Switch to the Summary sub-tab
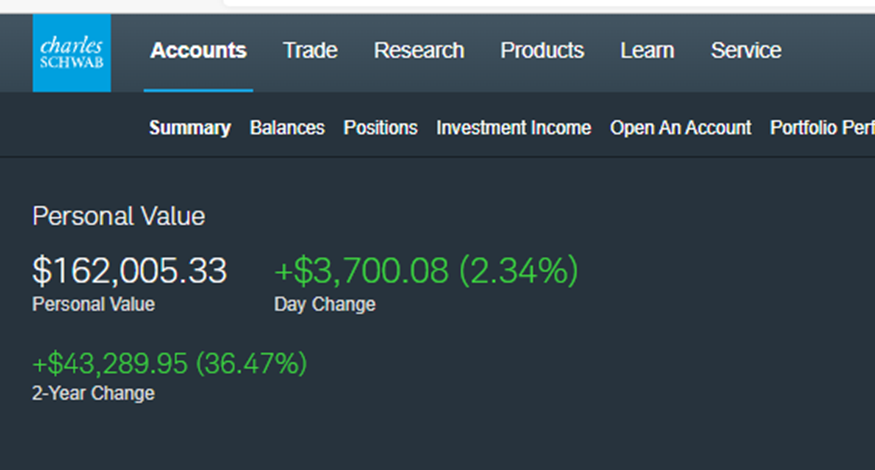Image resolution: width=875 pixels, height=470 pixels. 190,128
